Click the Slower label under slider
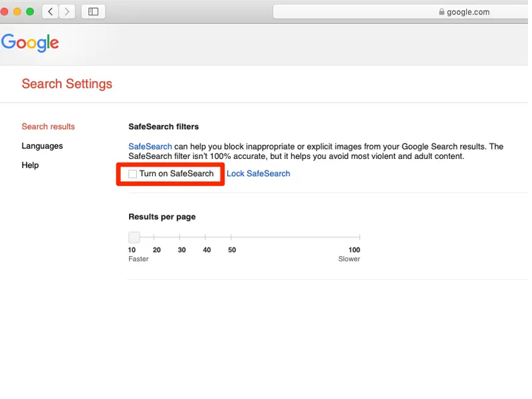 pos(349,259)
